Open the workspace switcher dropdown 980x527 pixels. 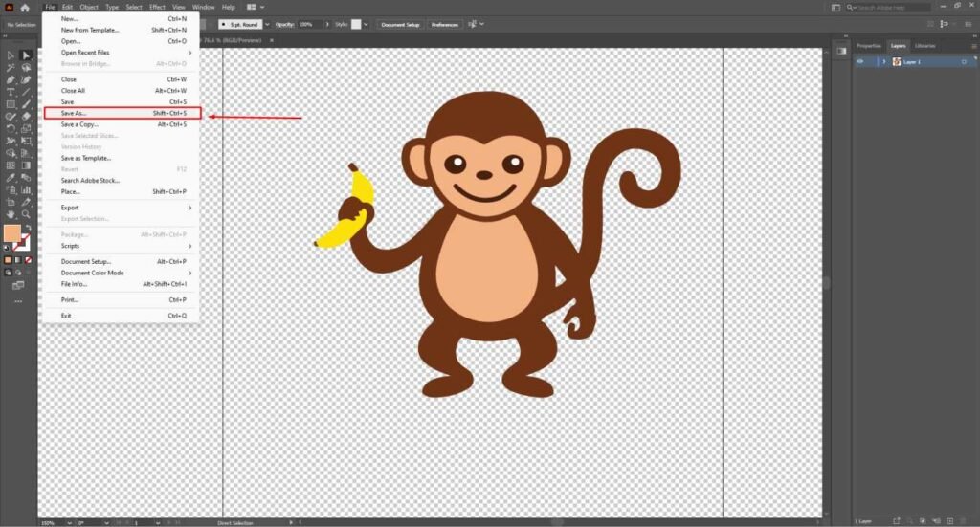[x=255, y=7]
